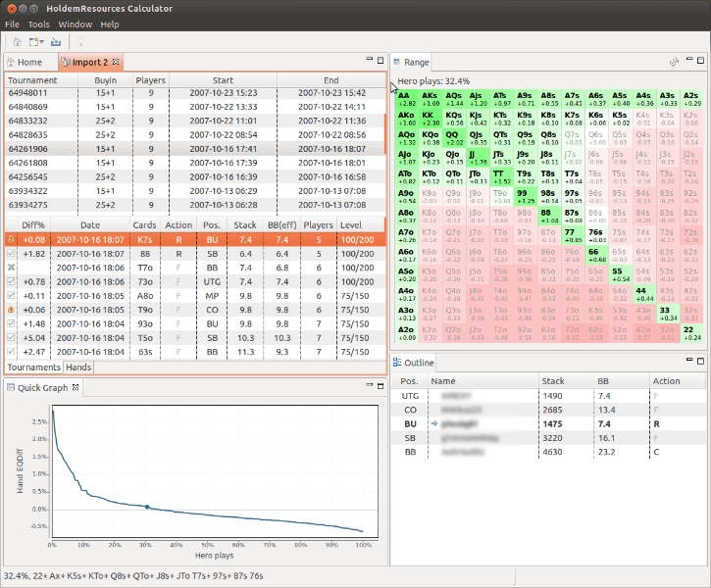Screen dimensions: 711x588
Task: Select tournament 64948011 row
Action: coord(195,93)
